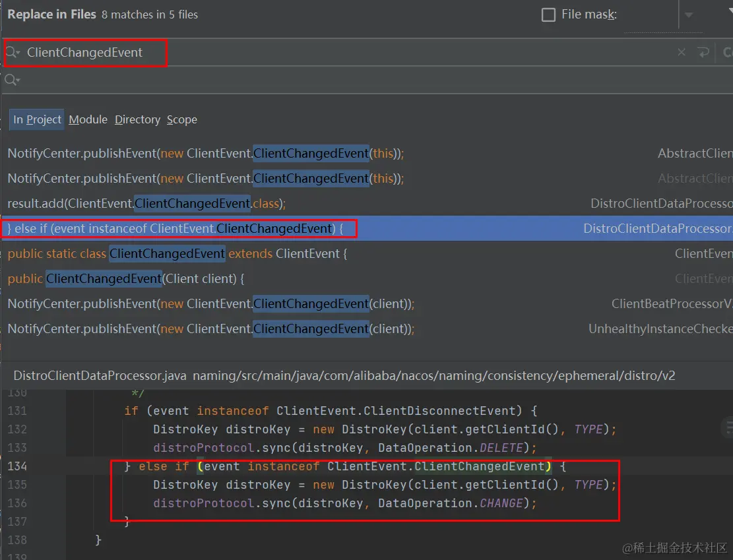This screenshot has height=560, width=733.
Task: Select result '} else if (event instanceof ClientEvent.ClientChangedEvent) {'
Action: (367, 229)
